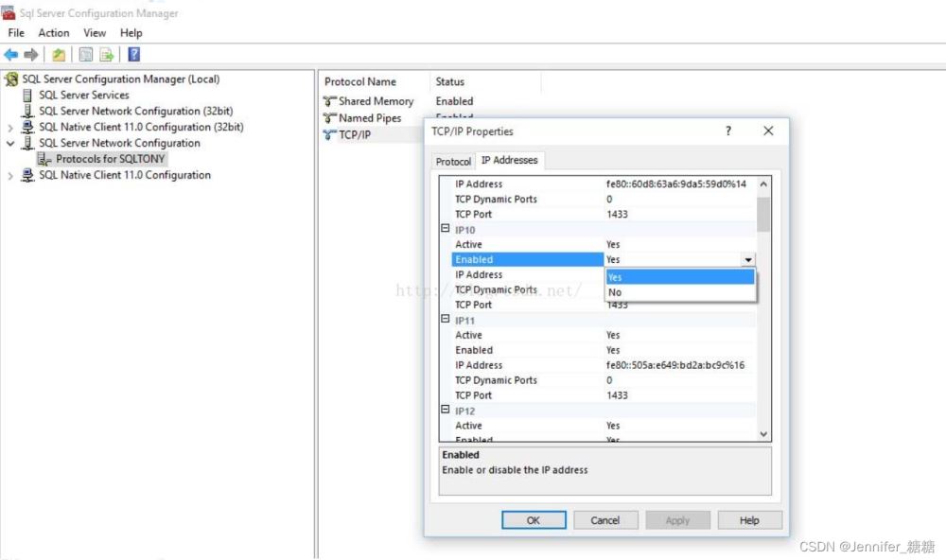
Task: Click the Protocols for SQLTONY icon
Action: coord(44,159)
